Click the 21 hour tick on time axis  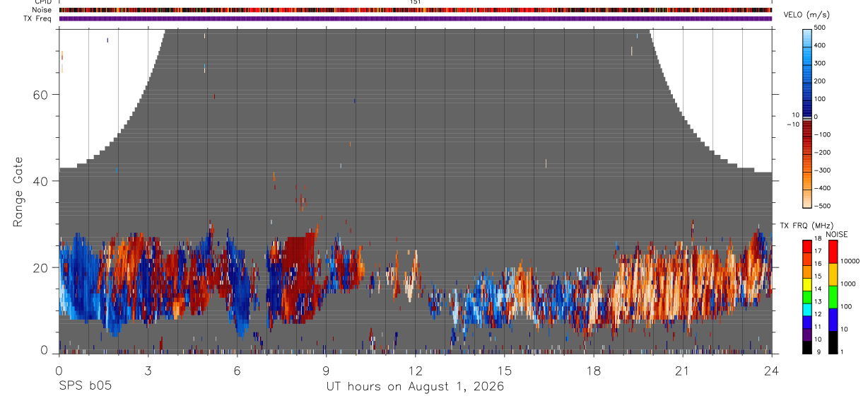pyautogui.click(x=682, y=370)
